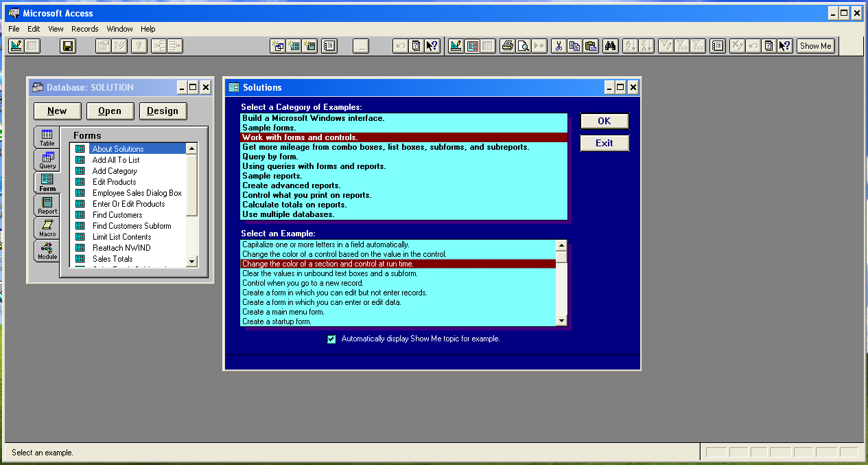This screenshot has height=465, width=868.
Task: Click up arrow of Select an Example list
Action: pyautogui.click(x=561, y=245)
